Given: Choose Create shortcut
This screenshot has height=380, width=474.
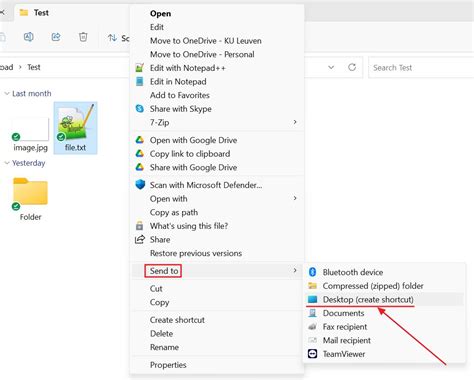Looking at the screenshot, I should click(x=177, y=320).
